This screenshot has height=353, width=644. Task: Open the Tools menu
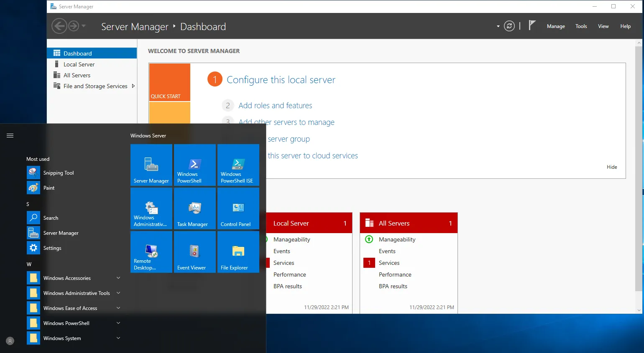tap(581, 26)
